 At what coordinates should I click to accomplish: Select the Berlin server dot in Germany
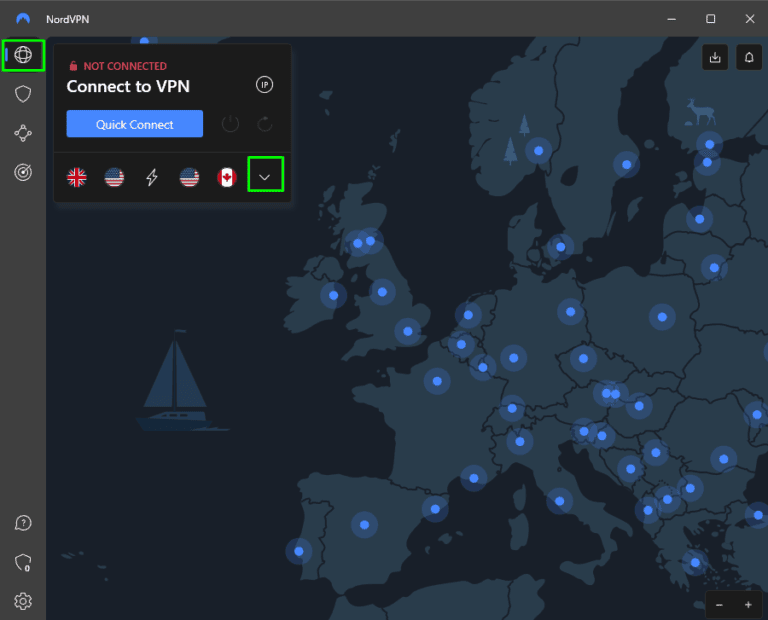[571, 311]
